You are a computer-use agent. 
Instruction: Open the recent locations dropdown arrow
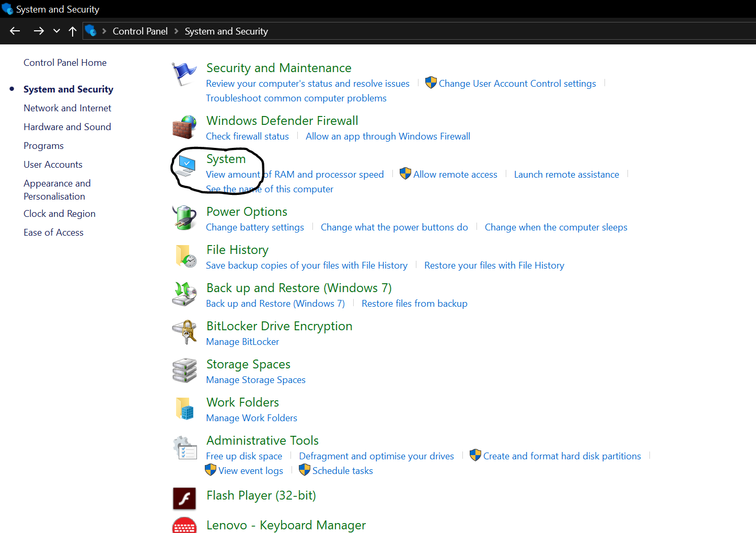(56, 31)
